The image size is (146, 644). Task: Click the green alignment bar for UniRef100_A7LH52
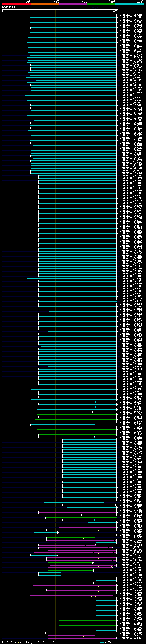[77, 414]
